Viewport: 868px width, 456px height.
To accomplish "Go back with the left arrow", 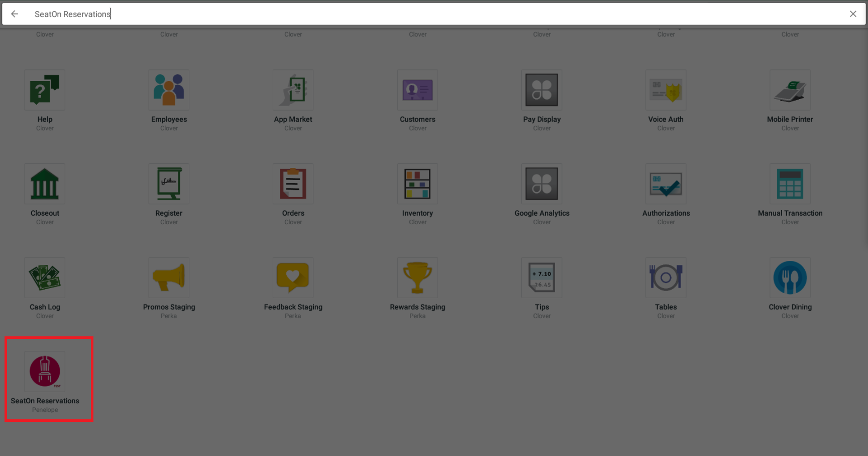I will 15,14.
